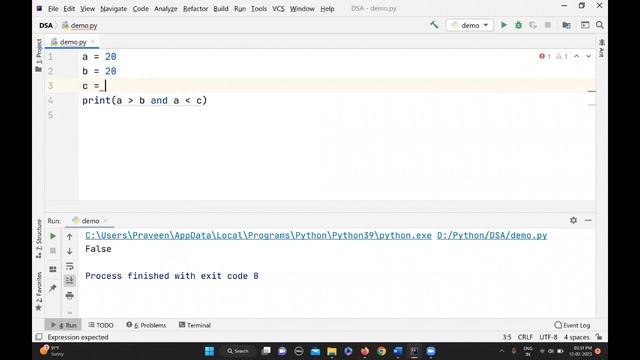Open the Project tool window sidebar
The height and width of the screenshot is (360, 640).
pos(39,56)
